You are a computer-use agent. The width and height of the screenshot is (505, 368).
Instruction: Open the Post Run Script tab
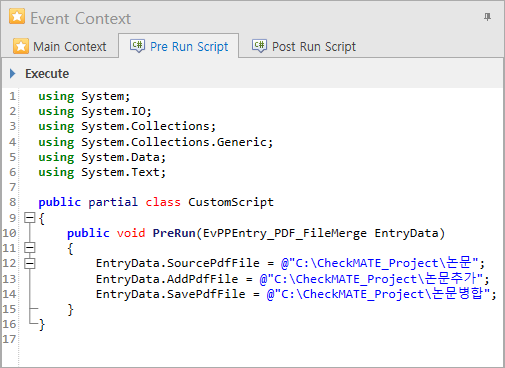[304, 46]
